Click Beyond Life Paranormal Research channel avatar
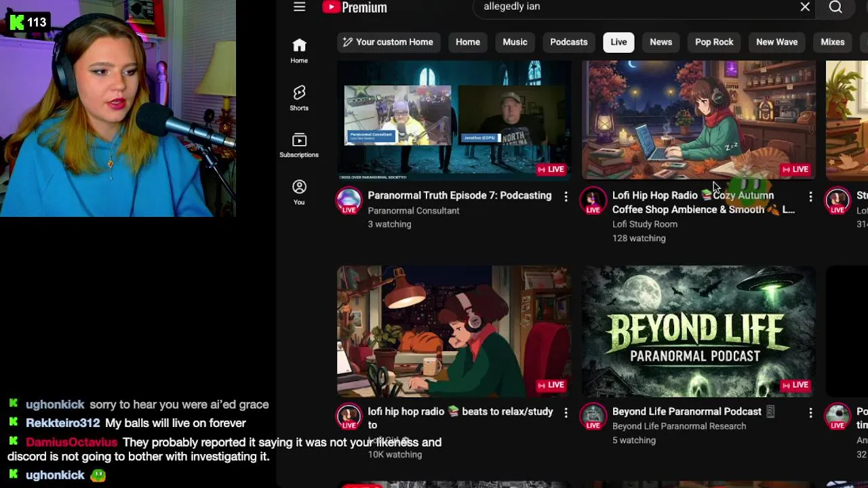 593,416
